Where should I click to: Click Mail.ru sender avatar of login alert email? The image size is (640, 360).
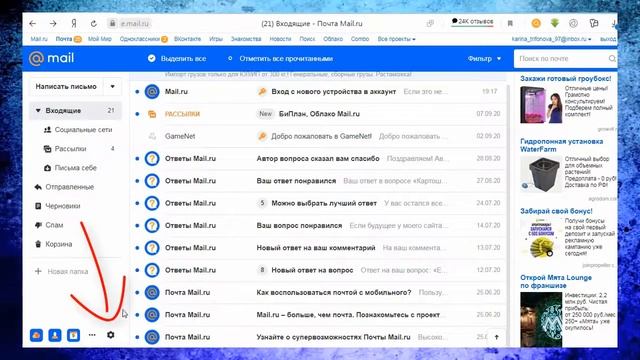(x=152, y=91)
